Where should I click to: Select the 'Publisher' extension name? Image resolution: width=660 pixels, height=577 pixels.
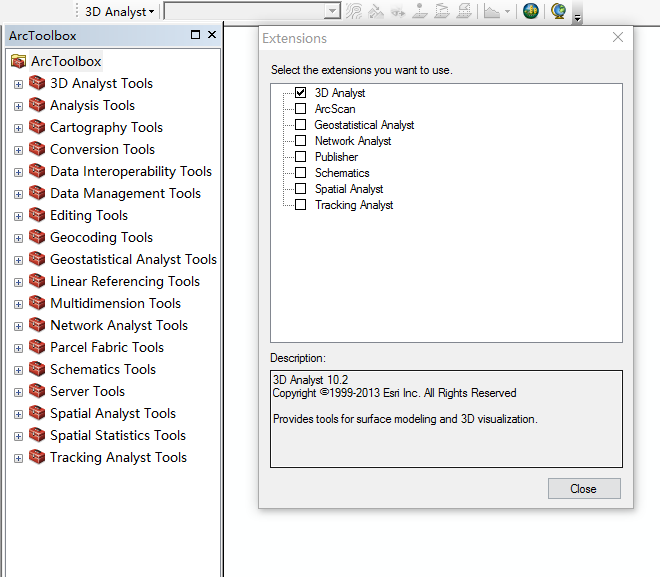tap(336, 157)
